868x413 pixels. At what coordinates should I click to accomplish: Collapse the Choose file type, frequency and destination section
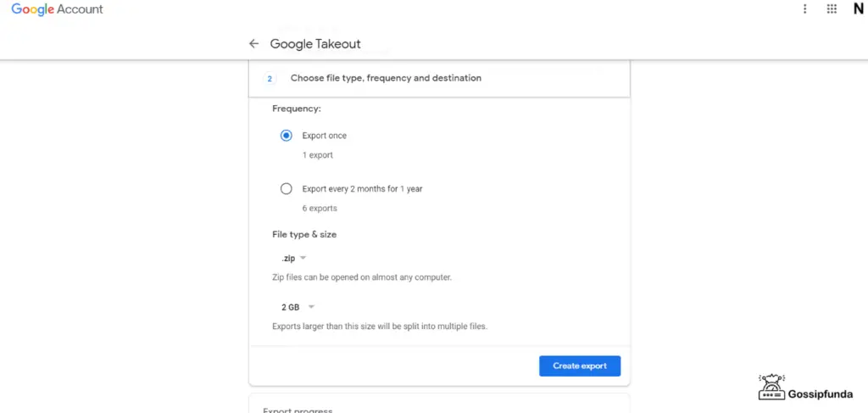click(x=440, y=79)
